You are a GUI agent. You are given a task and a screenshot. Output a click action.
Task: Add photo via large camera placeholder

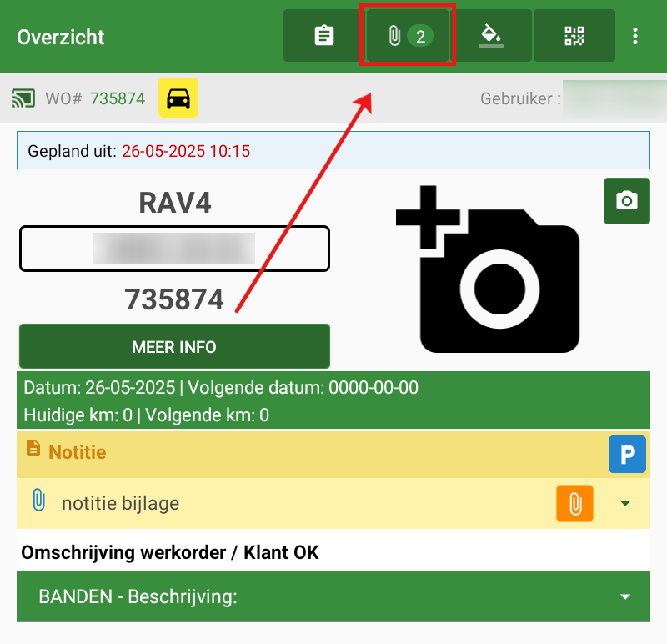click(x=487, y=269)
